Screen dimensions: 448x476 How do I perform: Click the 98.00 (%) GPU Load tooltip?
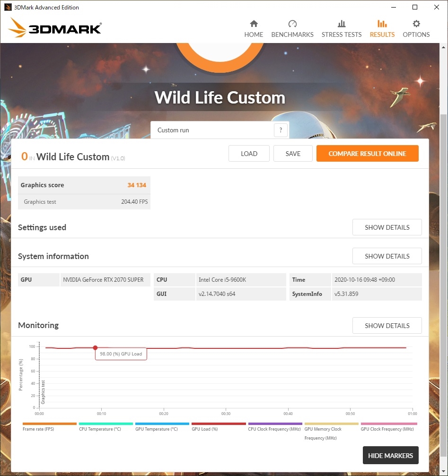pyautogui.click(x=121, y=354)
